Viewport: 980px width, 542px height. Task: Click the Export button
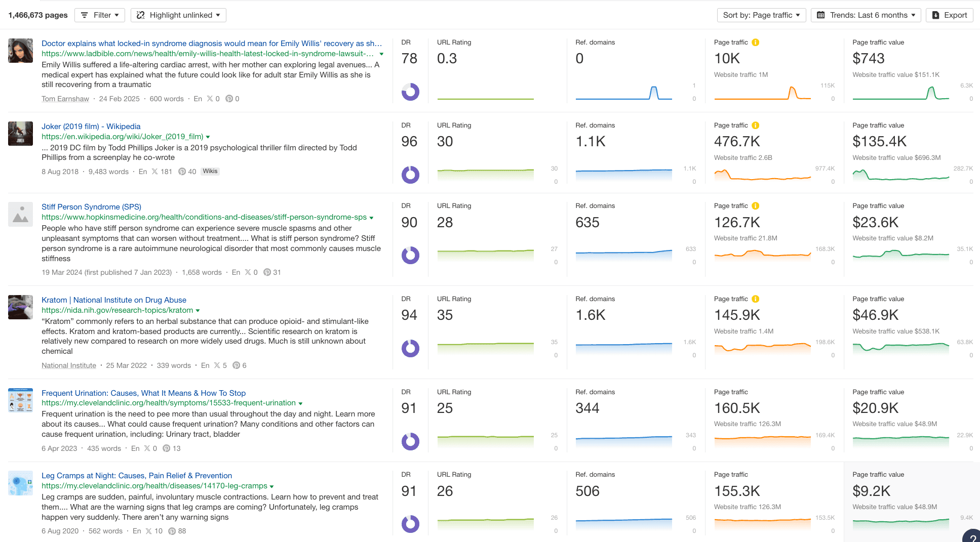click(x=950, y=15)
